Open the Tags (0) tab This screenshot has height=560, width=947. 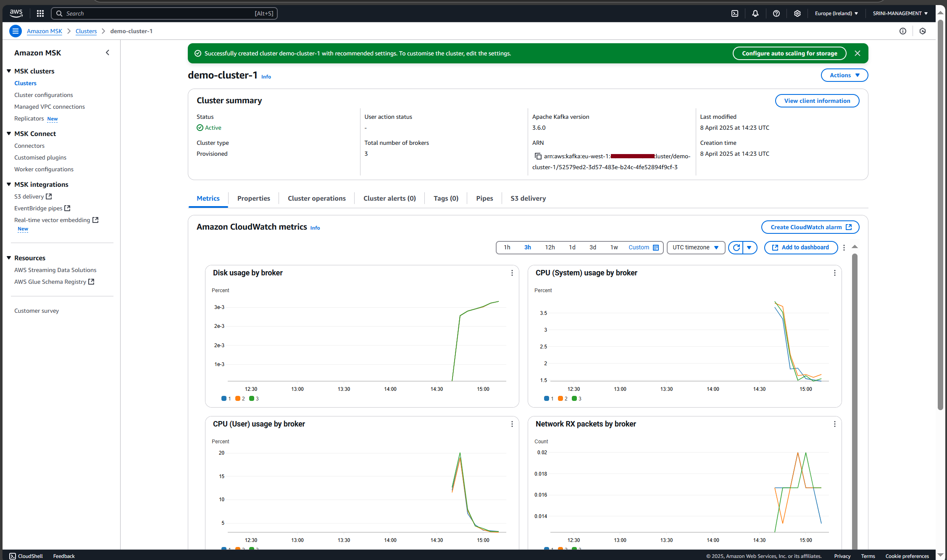point(446,198)
